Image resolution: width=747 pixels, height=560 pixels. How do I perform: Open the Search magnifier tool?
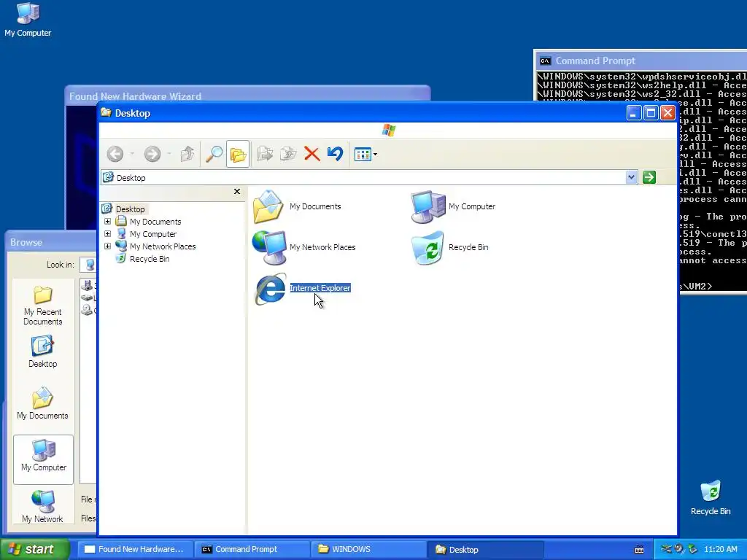pos(214,154)
